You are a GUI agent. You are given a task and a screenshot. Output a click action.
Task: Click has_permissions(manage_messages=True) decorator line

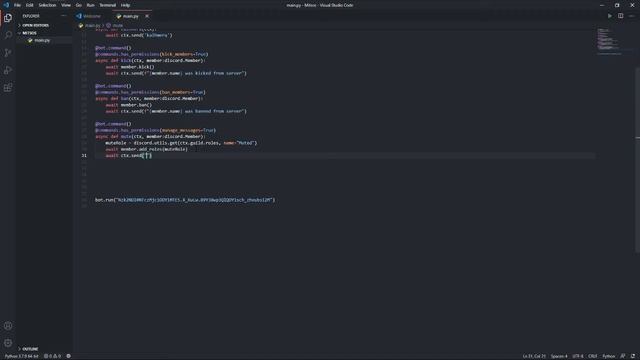click(x=156, y=130)
